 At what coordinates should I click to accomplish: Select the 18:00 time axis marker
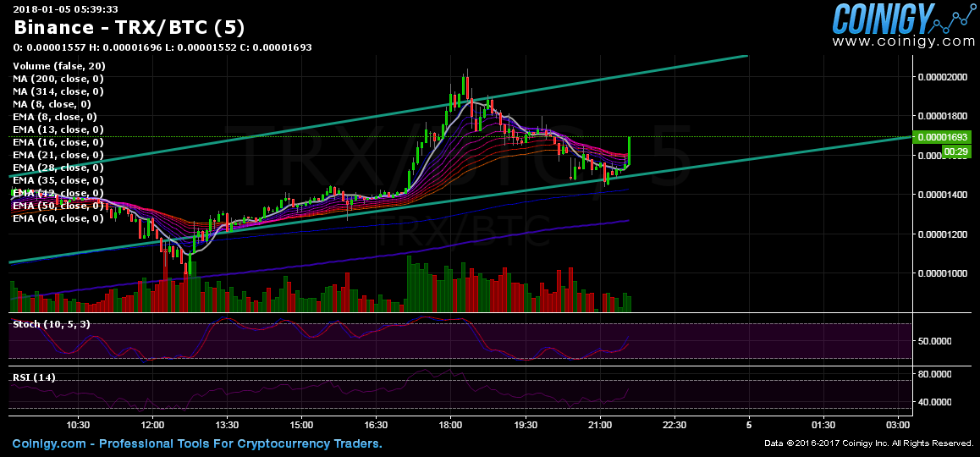(x=450, y=424)
